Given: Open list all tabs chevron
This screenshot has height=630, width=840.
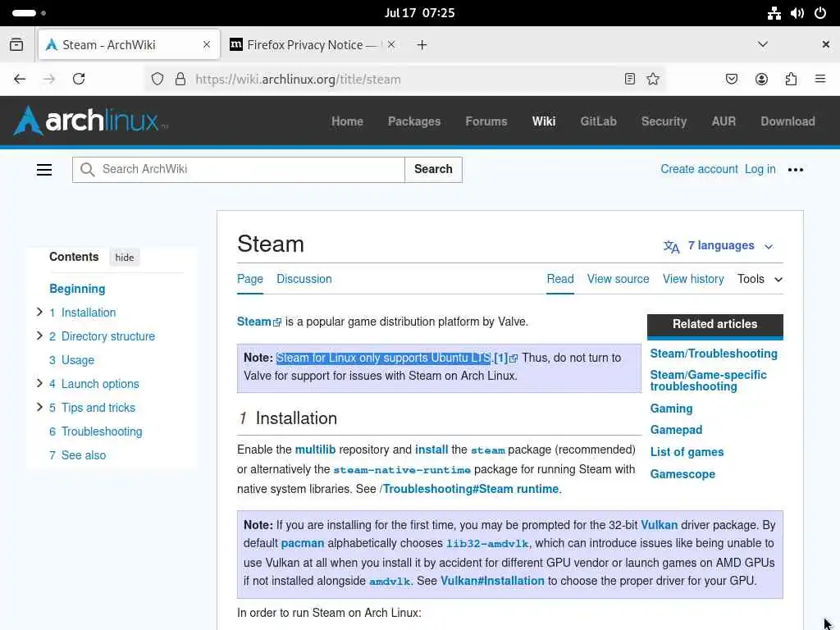Looking at the screenshot, I should click(763, 44).
